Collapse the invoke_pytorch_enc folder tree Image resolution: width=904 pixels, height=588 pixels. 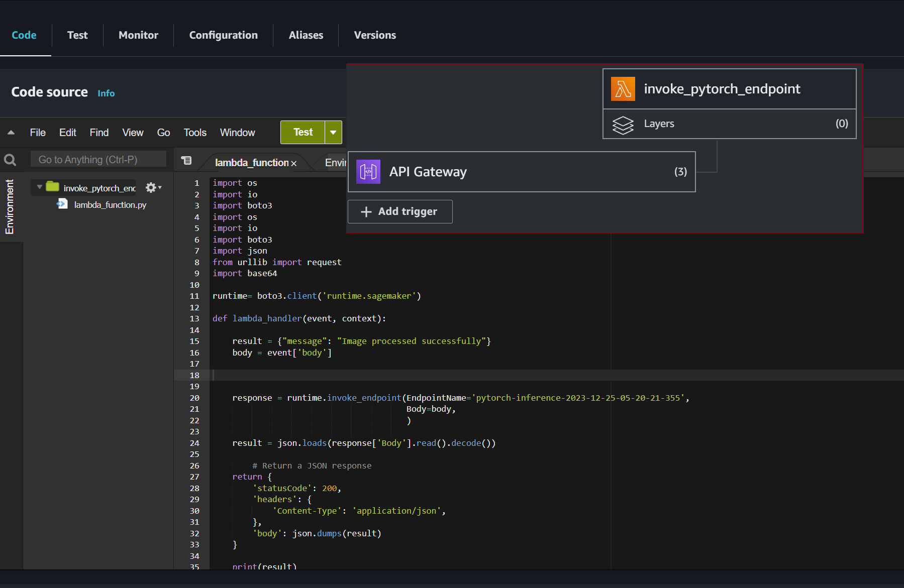pyautogui.click(x=40, y=187)
